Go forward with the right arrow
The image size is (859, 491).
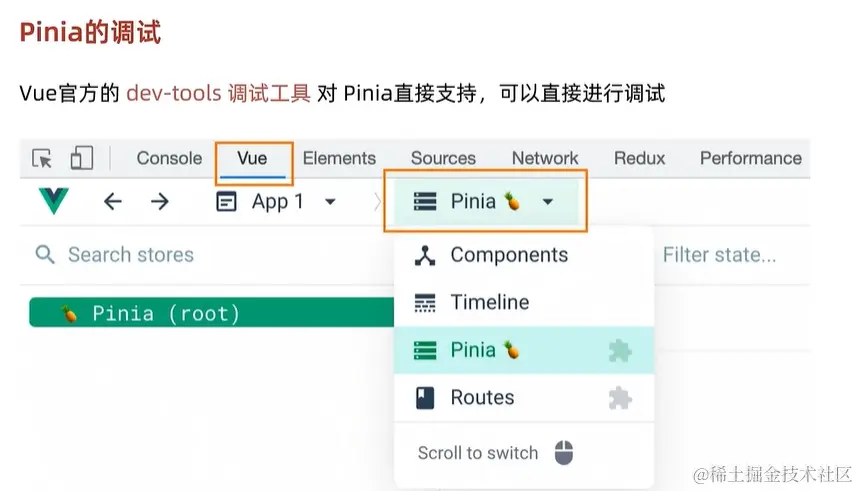(x=159, y=201)
